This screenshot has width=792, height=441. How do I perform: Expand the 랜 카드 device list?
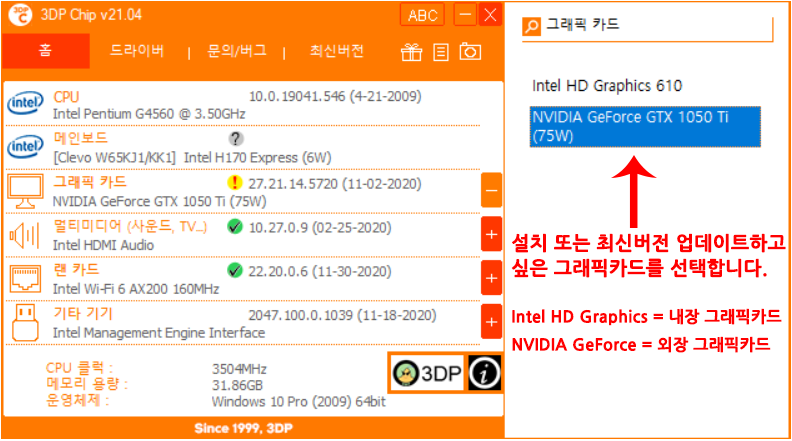click(491, 278)
